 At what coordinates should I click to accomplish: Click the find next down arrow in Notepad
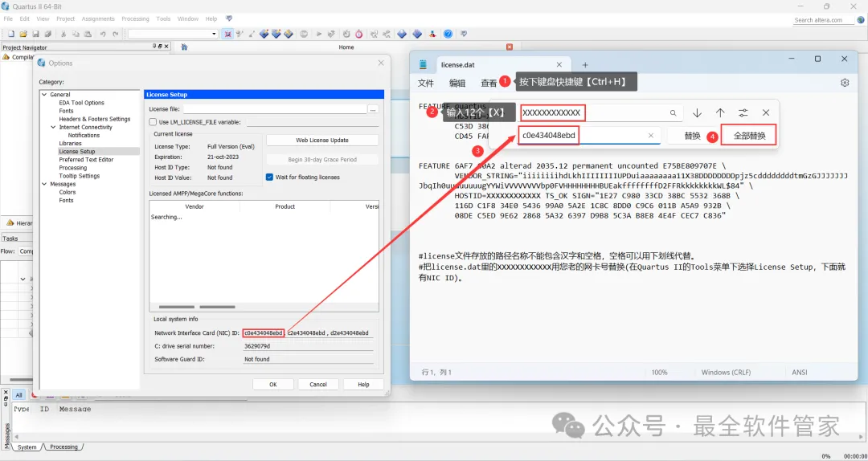(x=697, y=113)
